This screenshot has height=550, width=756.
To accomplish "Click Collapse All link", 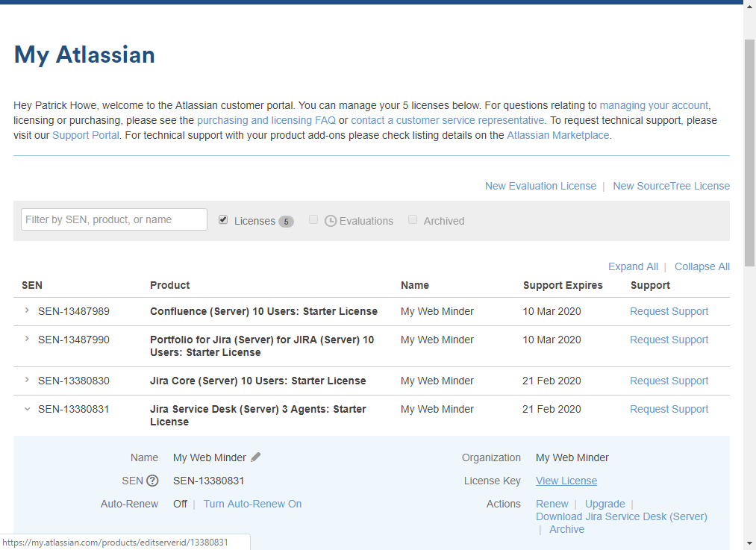I will [x=702, y=266].
